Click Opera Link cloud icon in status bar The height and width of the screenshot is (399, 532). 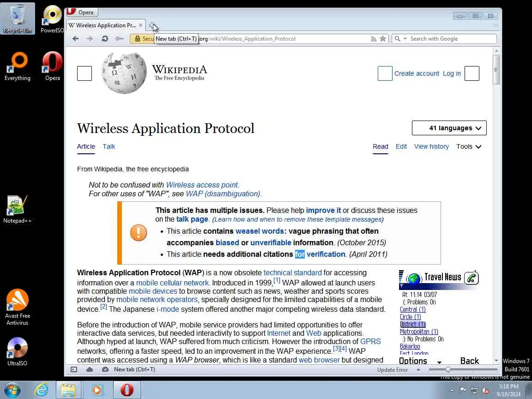[x=90, y=369]
